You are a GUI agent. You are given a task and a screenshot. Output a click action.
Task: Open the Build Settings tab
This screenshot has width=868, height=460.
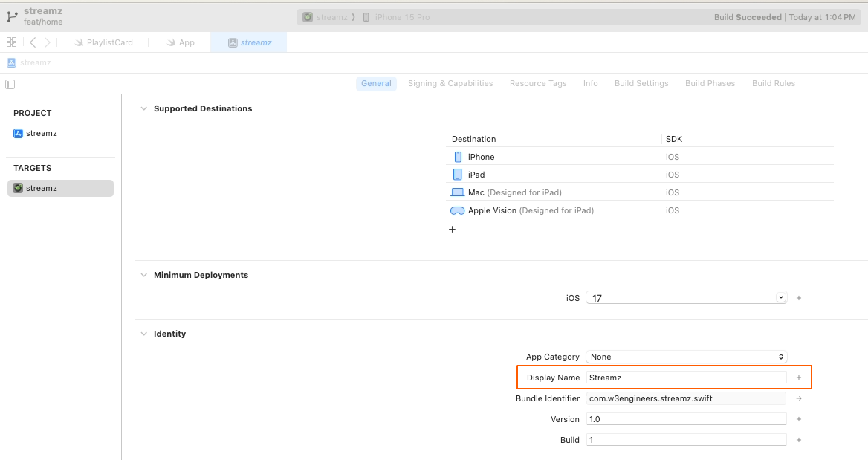[x=641, y=83]
